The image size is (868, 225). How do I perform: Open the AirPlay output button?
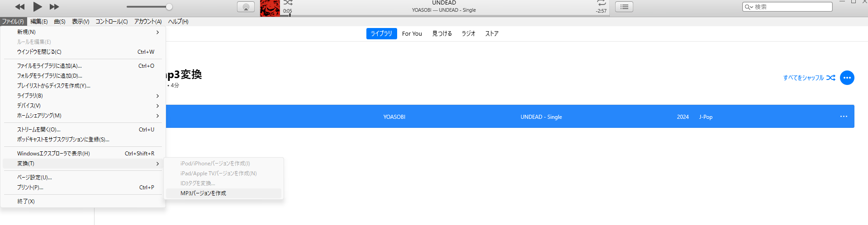coord(246,7)
